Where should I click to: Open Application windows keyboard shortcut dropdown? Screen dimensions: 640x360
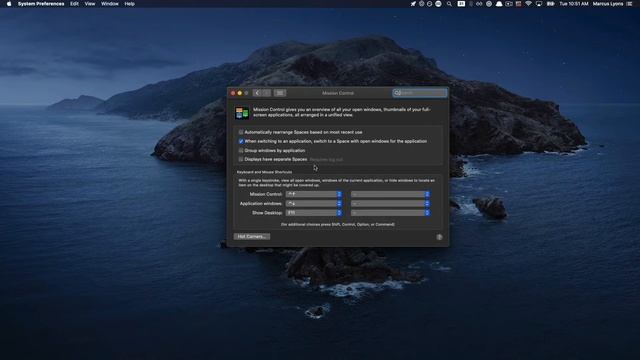pyautogui.click(x=314, y=203)
